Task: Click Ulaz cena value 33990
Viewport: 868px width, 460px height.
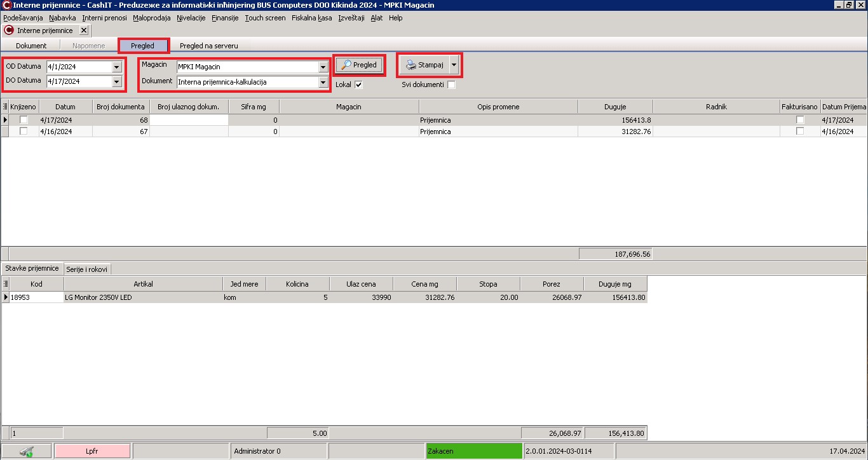Action: pyautogui.click(x=381, y=297)
